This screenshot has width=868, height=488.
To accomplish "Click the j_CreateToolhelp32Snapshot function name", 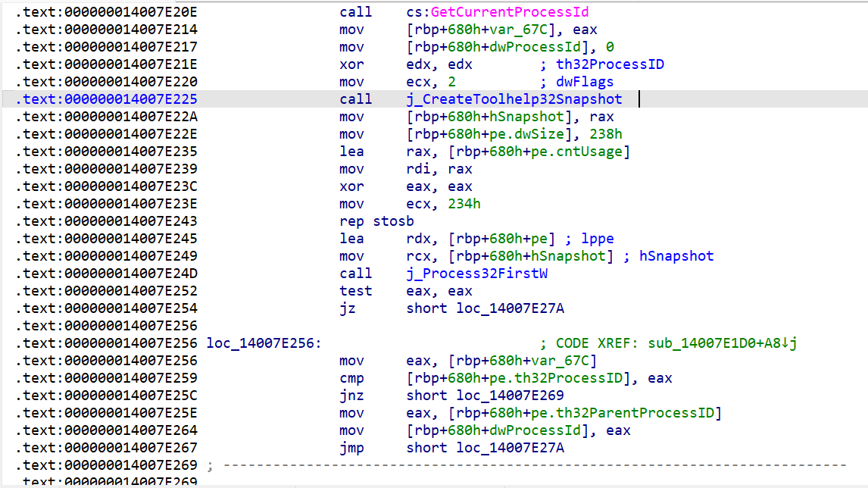I will click(514, 99).
